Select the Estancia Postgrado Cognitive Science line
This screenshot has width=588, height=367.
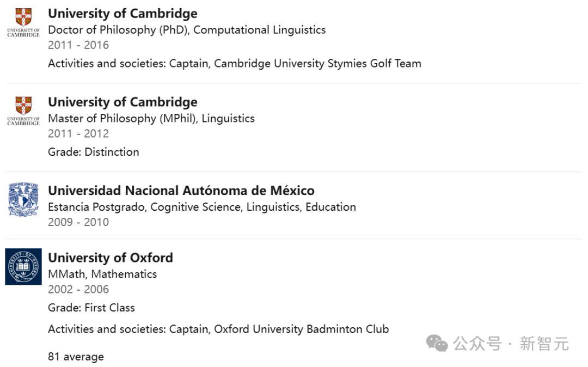201,207
